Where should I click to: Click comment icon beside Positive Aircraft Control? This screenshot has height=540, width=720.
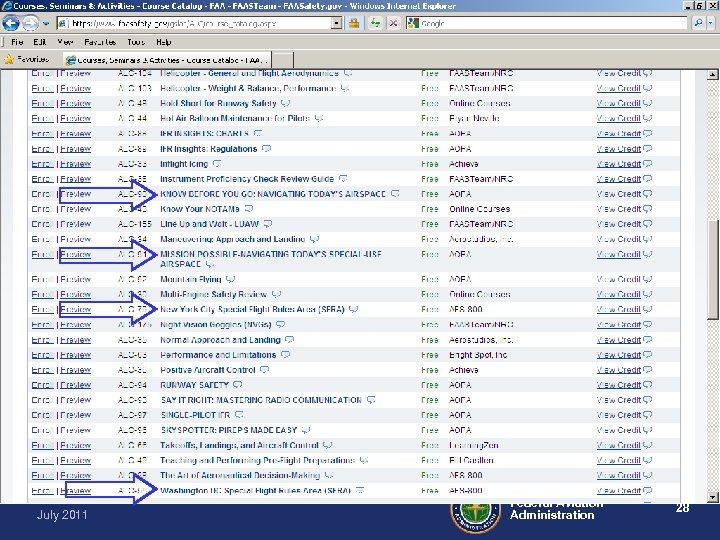click(264, 370)
